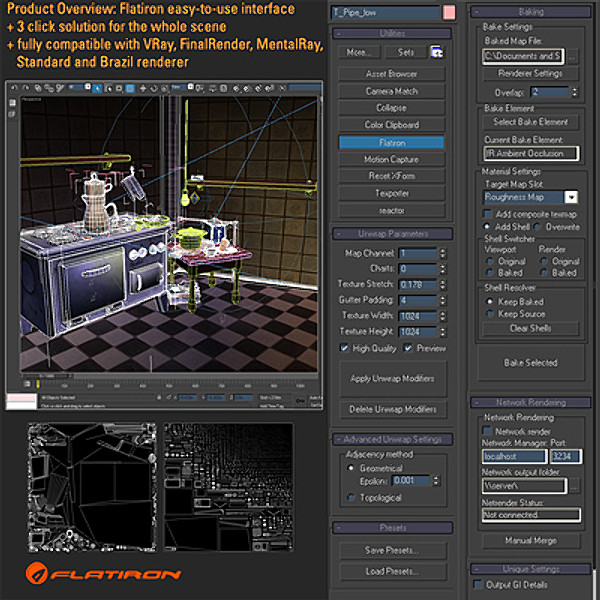This screenshot has width=600, height=600.
Task: Set Viewport shell to Baked
Action: pyautogui.click(x=489, y=272)
